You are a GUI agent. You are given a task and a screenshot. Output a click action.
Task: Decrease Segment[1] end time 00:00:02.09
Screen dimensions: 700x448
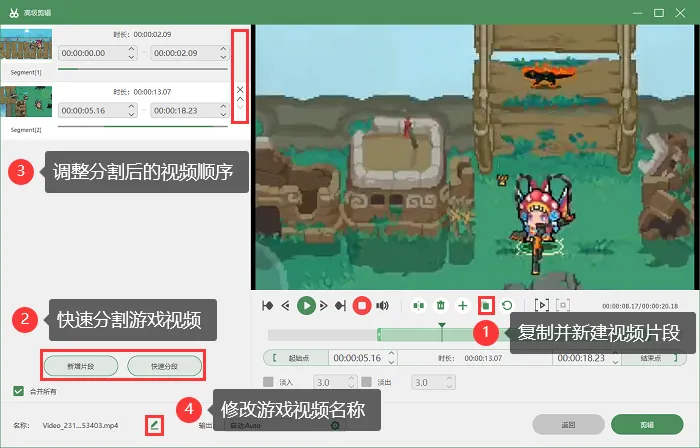223,57
